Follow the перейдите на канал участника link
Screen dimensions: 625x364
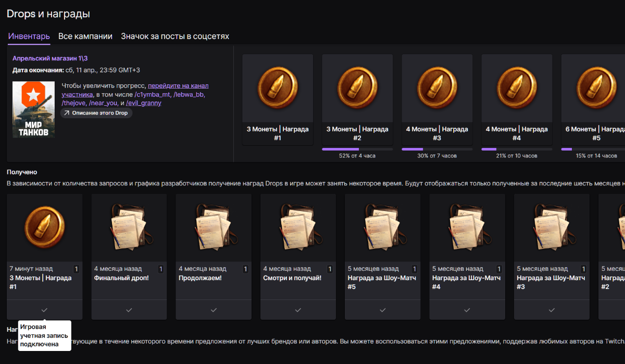click(178, 86)
